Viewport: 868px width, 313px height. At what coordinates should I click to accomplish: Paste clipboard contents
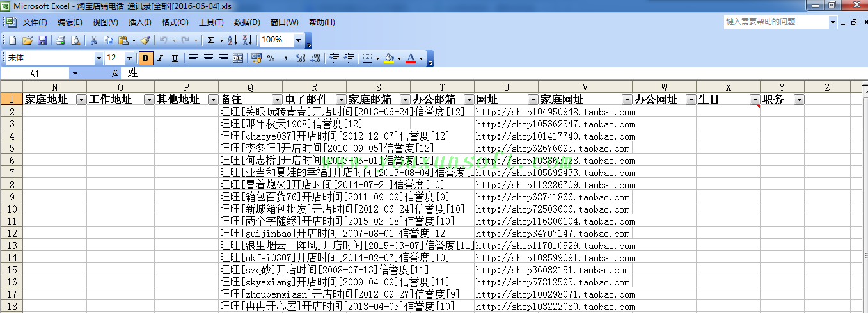coord(123,40)
